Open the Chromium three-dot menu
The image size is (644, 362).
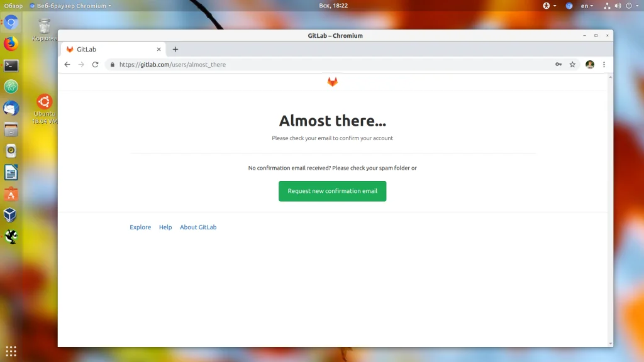click(604, 65)
